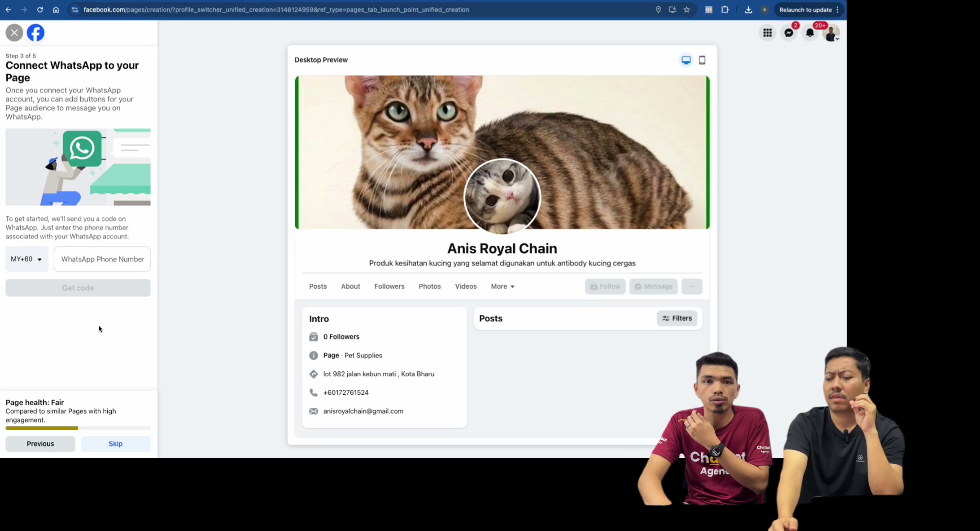Viewport: 980px width, 531px height.
Task: Bookmark this page with star icon
Action: (x=687, y=10)
